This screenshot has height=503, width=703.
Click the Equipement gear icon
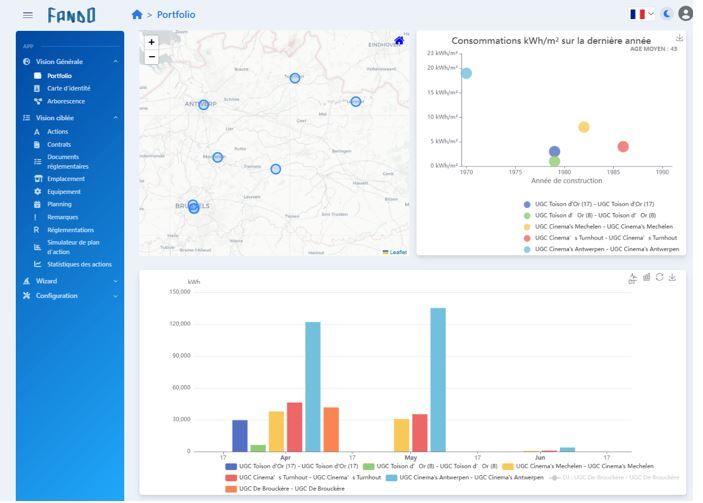(37, 191)
